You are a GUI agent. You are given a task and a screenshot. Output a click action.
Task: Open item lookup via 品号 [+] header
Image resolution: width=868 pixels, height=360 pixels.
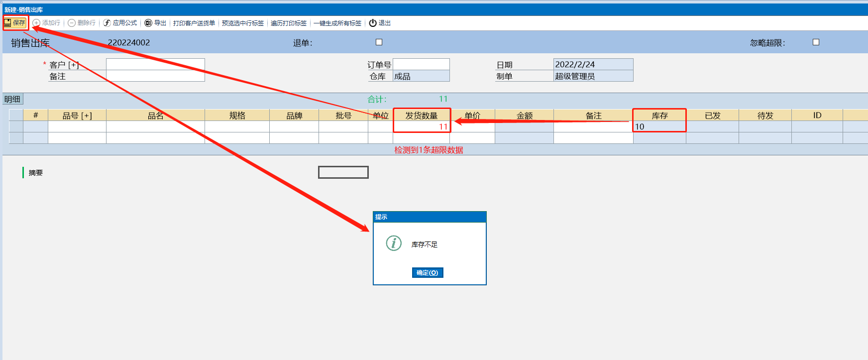[77, 116]
